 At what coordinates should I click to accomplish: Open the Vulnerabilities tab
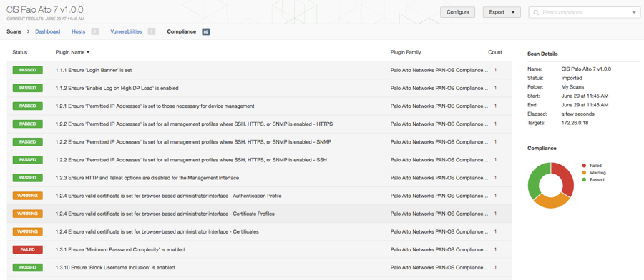click(x=126, y=31)
